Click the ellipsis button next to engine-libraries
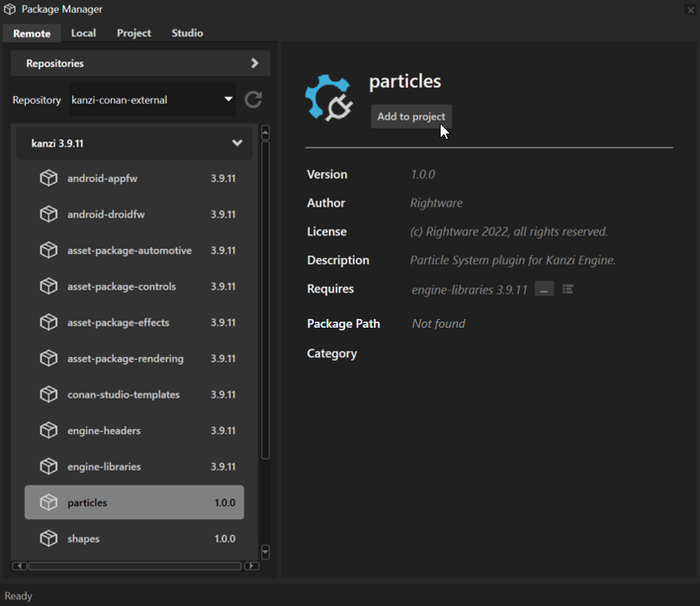 pyautogui.click(x=543, y=288)
